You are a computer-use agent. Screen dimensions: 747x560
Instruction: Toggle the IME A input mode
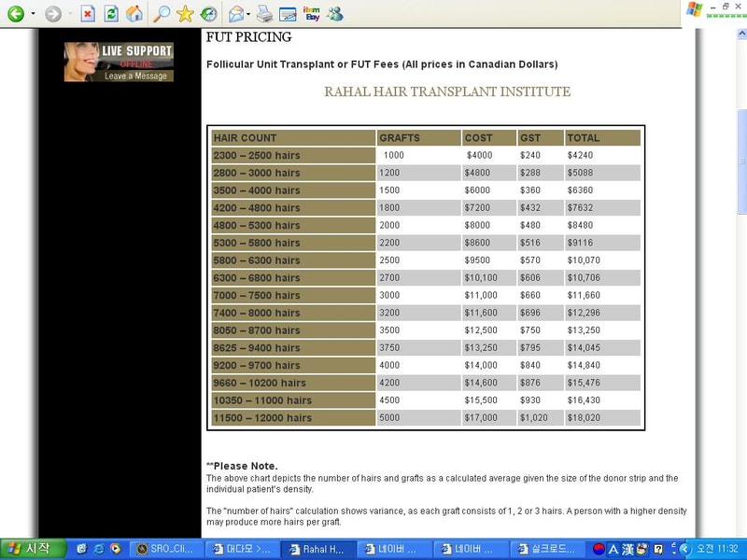coord(613,550)
